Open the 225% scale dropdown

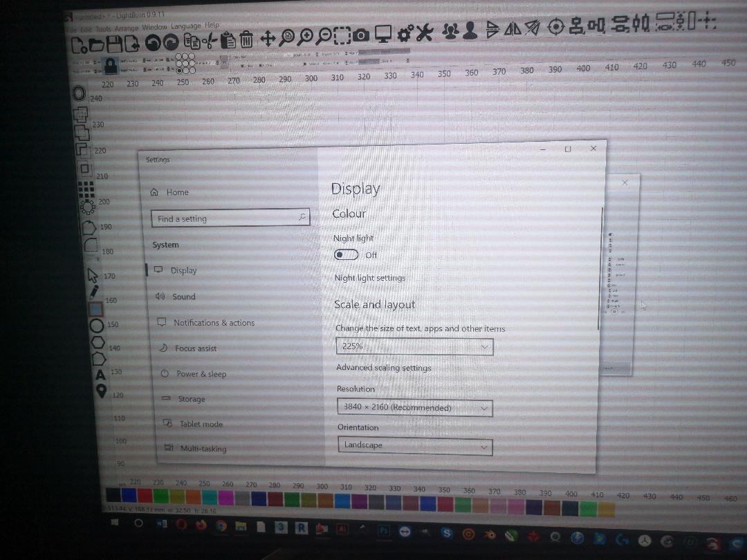pyautogui.click(x=414, y=346)
